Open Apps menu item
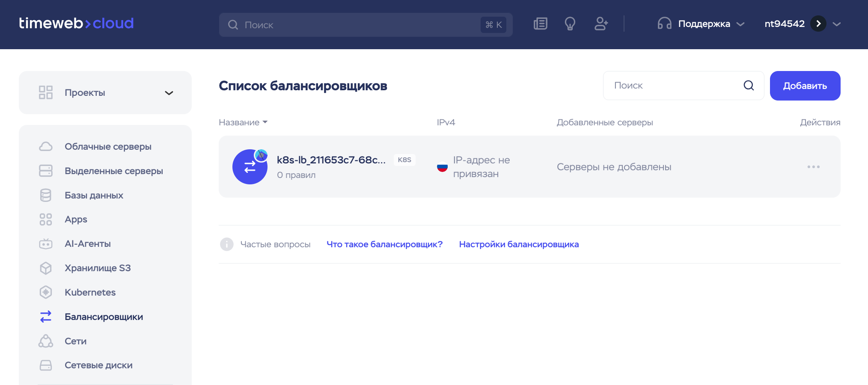Image resolution: width=868 pixels, height=385 pixels. 76,219
